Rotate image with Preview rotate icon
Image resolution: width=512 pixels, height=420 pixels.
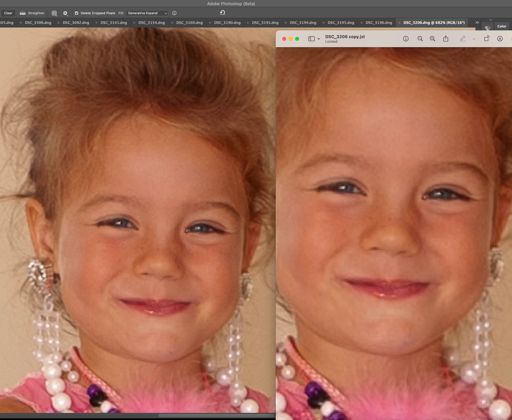coord(487,39)
